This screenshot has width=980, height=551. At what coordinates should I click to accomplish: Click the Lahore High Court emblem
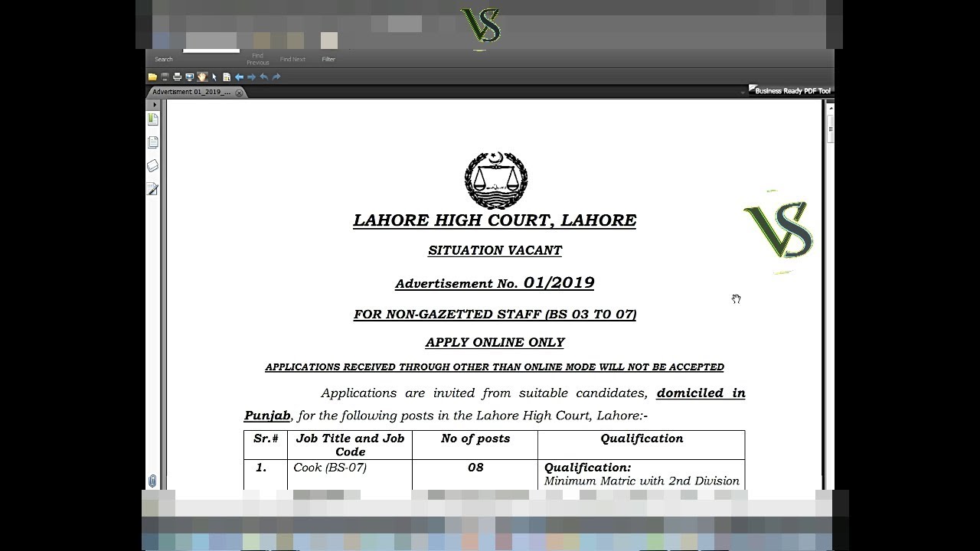(x=495, y=181)
